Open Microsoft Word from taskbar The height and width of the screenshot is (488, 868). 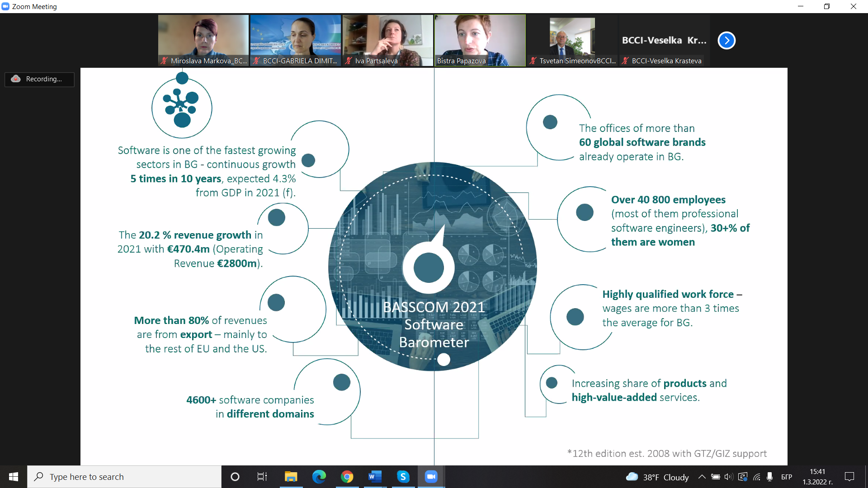375,477
